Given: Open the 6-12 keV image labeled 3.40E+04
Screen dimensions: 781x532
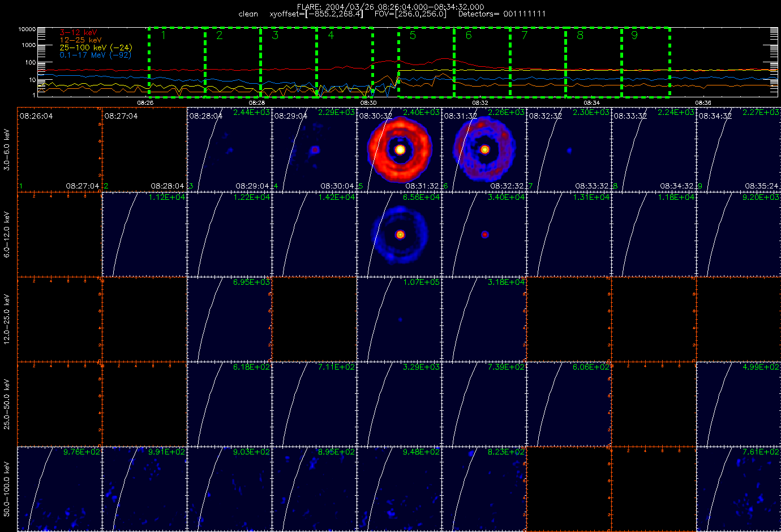Looking at the screenshot, I should point(484,234).
